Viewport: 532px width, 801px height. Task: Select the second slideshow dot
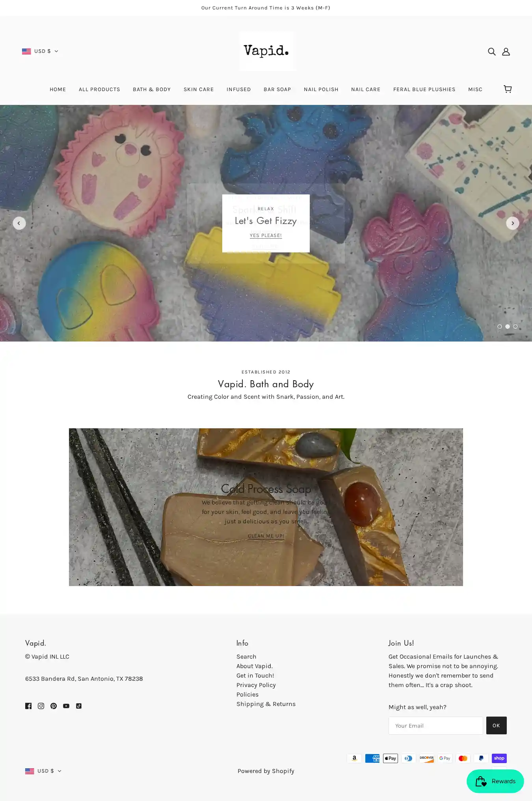click(x=508, y=327)
